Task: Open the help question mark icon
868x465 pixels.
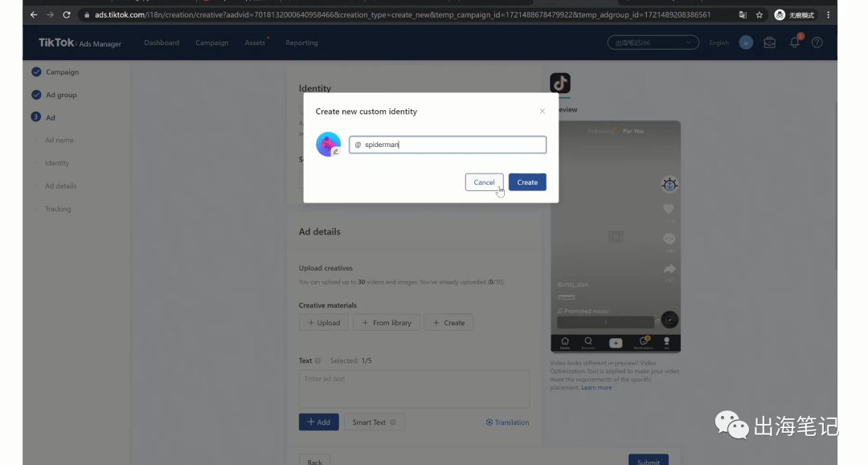Action: pos(817,43)
